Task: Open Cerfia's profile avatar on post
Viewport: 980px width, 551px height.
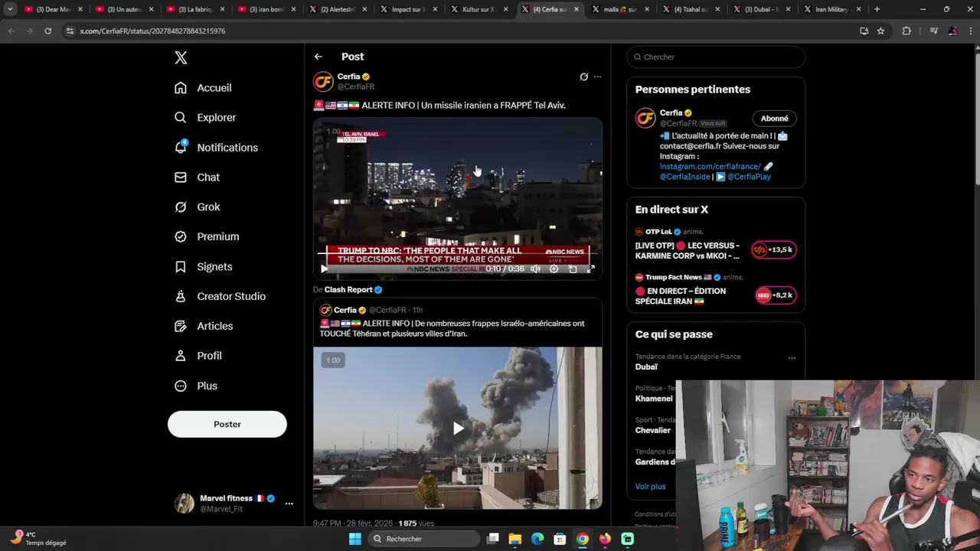Action: pos(323,81)
